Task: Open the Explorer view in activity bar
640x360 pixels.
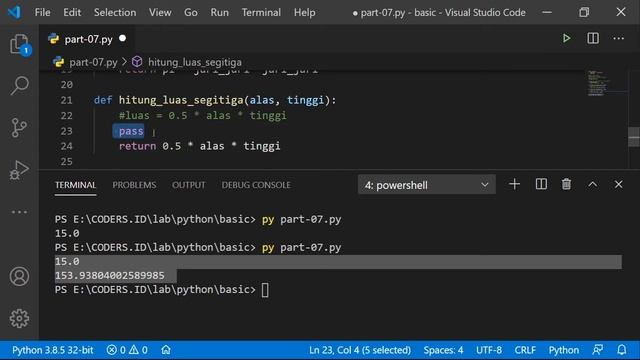Action: click(19, 44)
